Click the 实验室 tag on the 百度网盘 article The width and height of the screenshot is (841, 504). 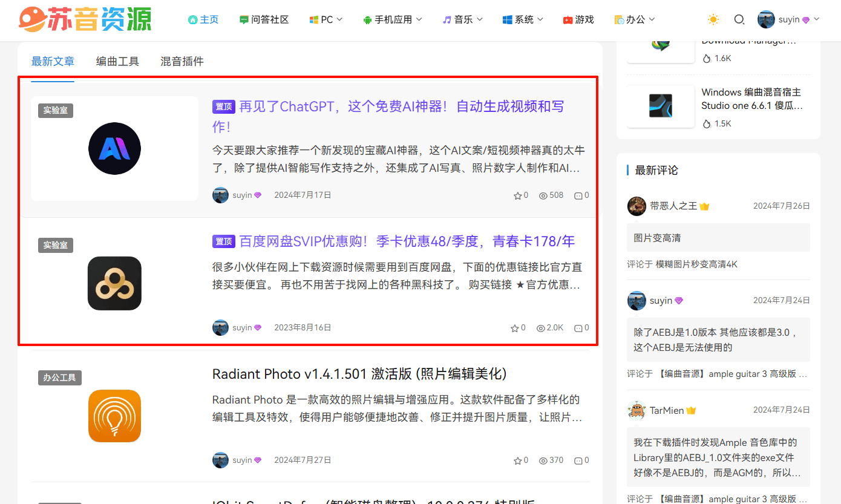point(56,245)
